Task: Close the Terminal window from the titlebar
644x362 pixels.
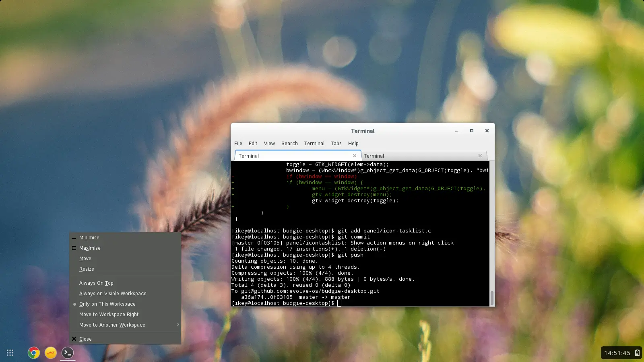Action: (x=487, y=131)
